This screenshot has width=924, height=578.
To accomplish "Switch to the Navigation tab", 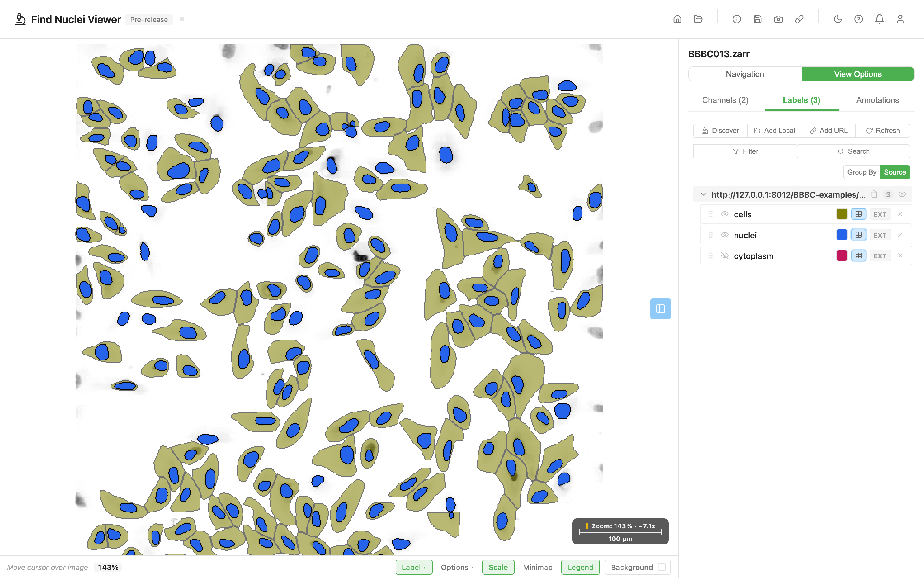I will click(745, 74).
